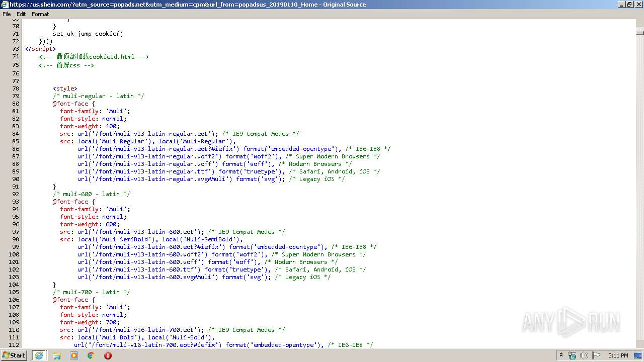Screen dimensions: 644x362
Task: Click line number 91
Action: pos(16,187)
